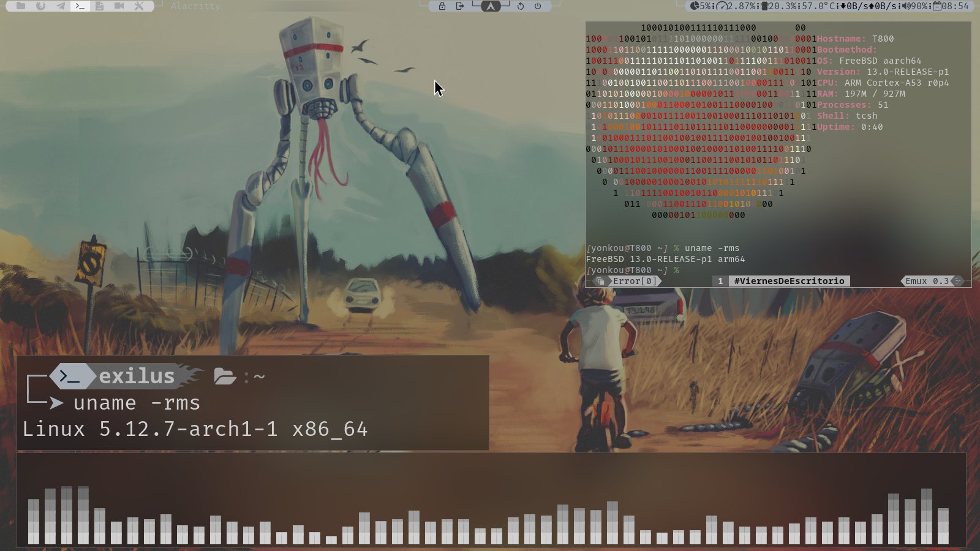Select the #ViernesDeEscritorio tmux window tab
Screen dimensions: 980x551
[789, 281]
